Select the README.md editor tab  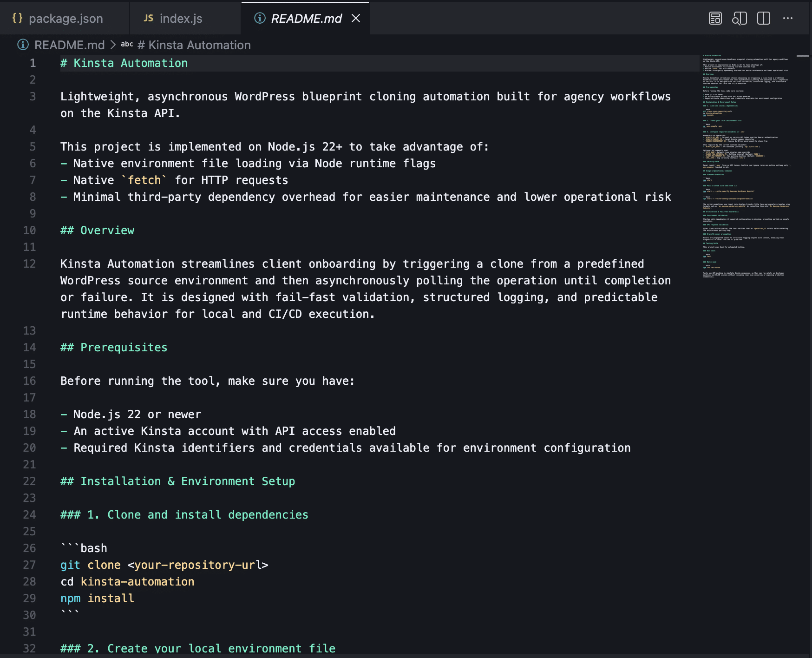pyautogui.click(x=306, y=19)
